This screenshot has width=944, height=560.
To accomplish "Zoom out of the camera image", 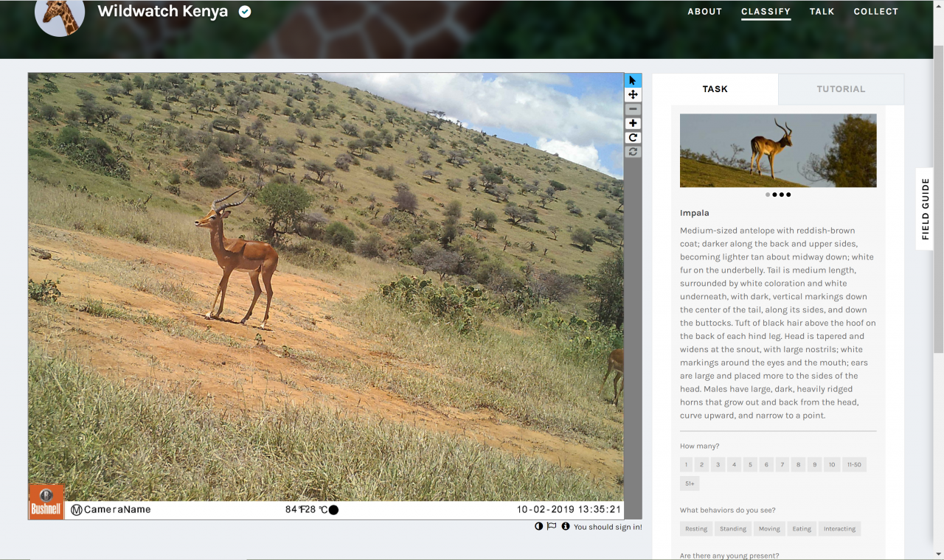I will 633,109.
